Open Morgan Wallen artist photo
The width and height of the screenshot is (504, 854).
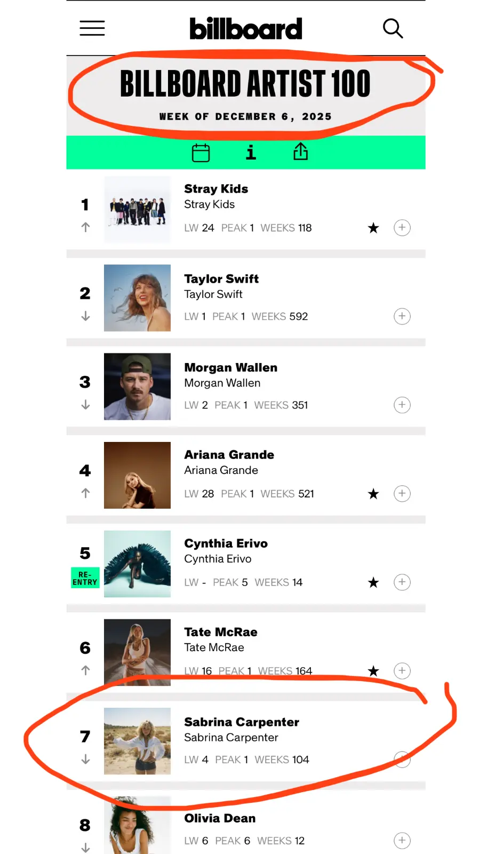coord(137,386)
